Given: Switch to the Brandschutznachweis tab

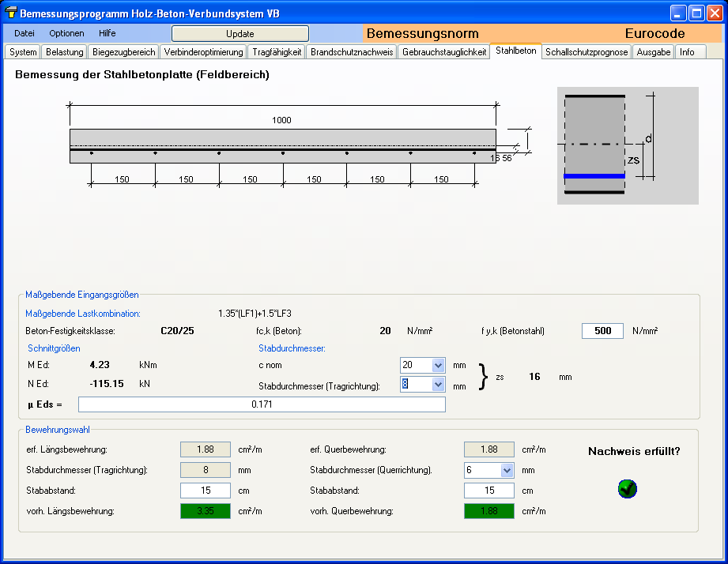Looking at the screenshot, I should coord(352,52).
